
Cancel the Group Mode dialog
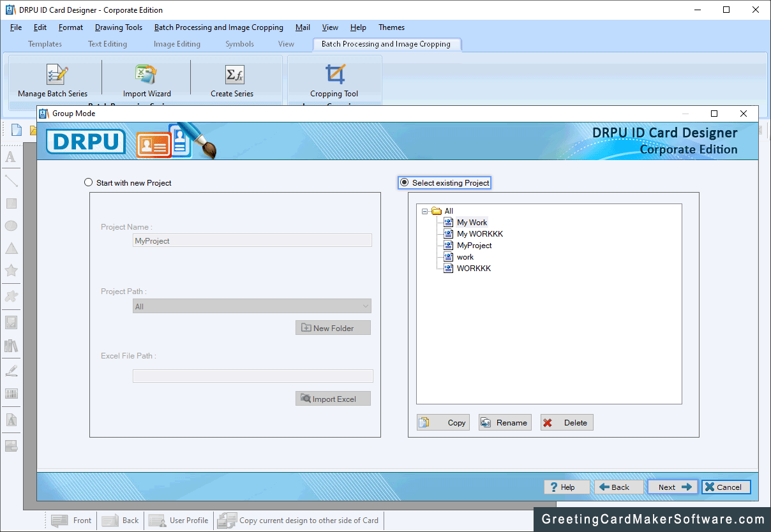(x=726, y=487)
